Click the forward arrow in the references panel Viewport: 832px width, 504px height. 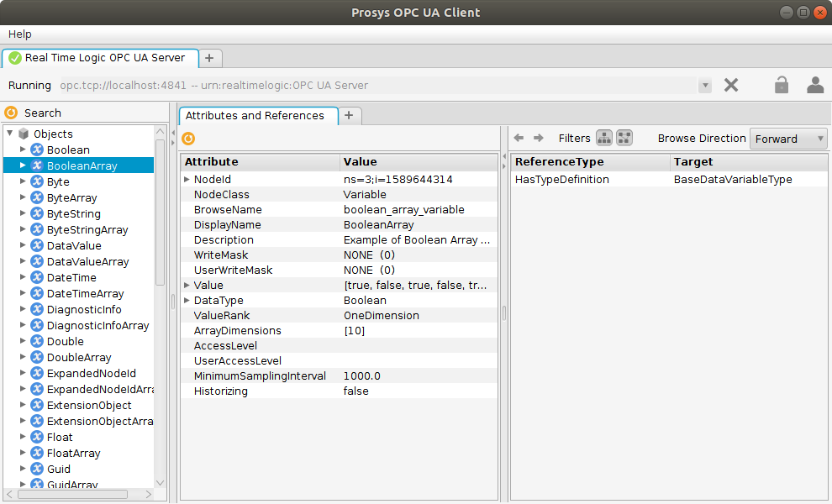[539, 138]
